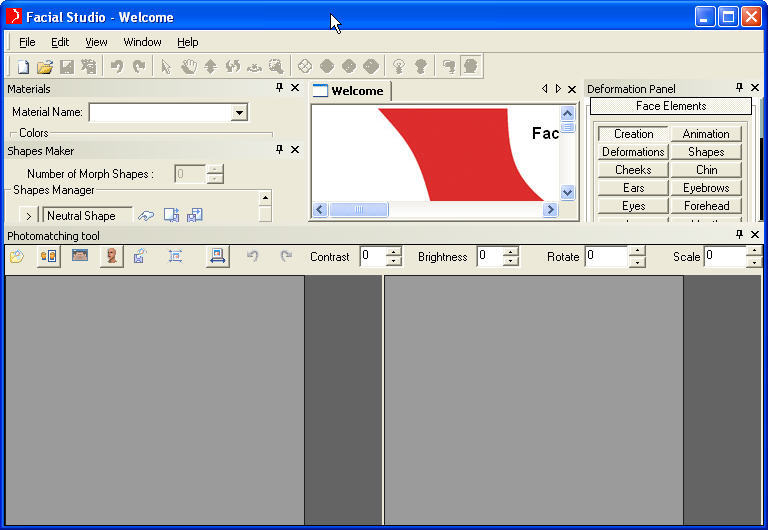Image resolution: width=768 pixels, height=530 pixels.
Task: Click the Shapes button in Deformation Panel
Action: pos(706,152)
